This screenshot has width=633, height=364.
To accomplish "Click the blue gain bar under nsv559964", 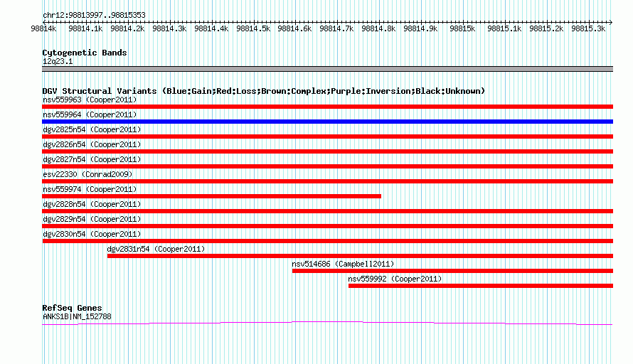I will click(x=327, y=122).
